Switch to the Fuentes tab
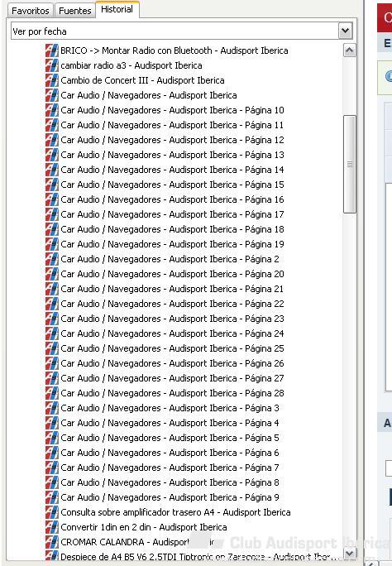The width and height of the screenshot is (392, 566). [x=75, y=11]
